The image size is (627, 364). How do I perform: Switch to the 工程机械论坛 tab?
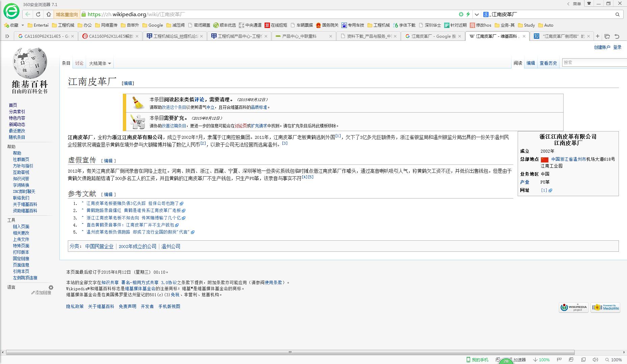coord(175,36)
